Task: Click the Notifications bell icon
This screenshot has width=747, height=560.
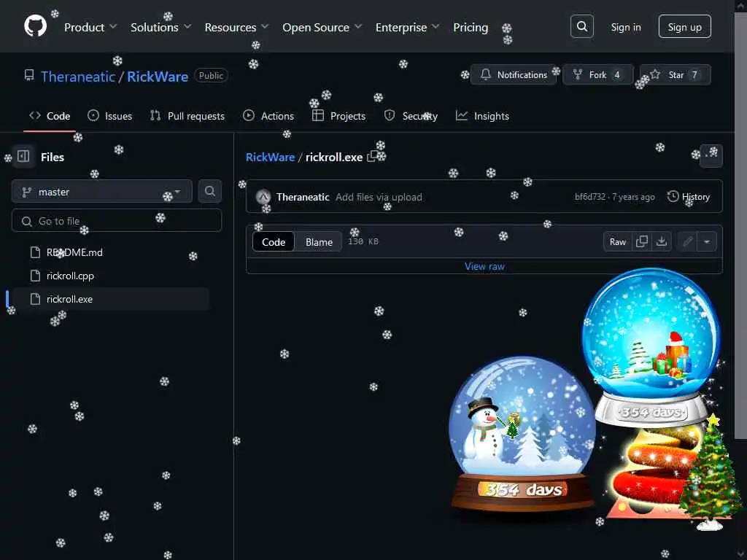Action: tap(485, 75)
